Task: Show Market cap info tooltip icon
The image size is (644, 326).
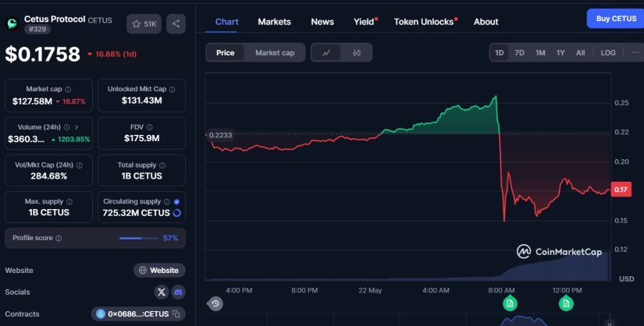Action: pyautogui.click(x=68, y=89)
